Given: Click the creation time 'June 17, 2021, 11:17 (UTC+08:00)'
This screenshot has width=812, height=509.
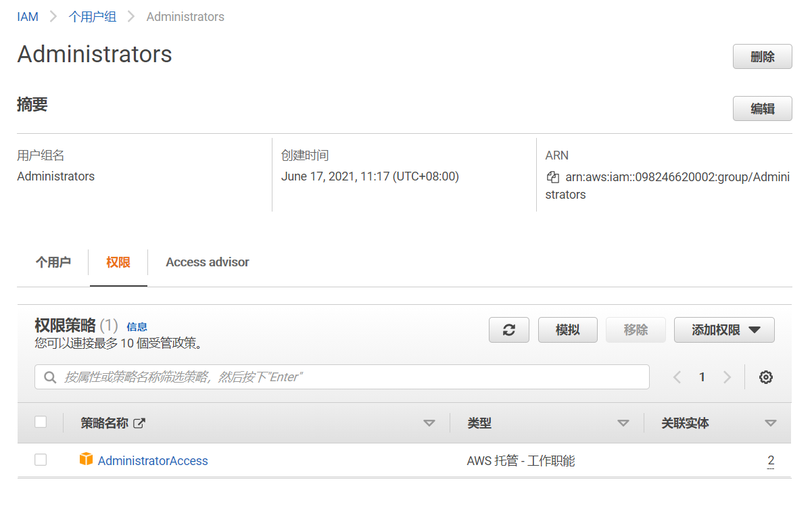Looking at the screenshot, I should tap(370, 176).
